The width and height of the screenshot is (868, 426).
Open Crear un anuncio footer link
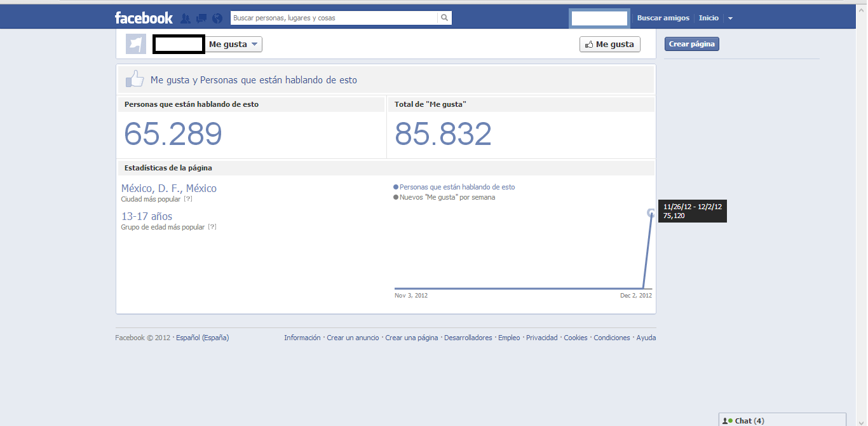pos(353,338)
